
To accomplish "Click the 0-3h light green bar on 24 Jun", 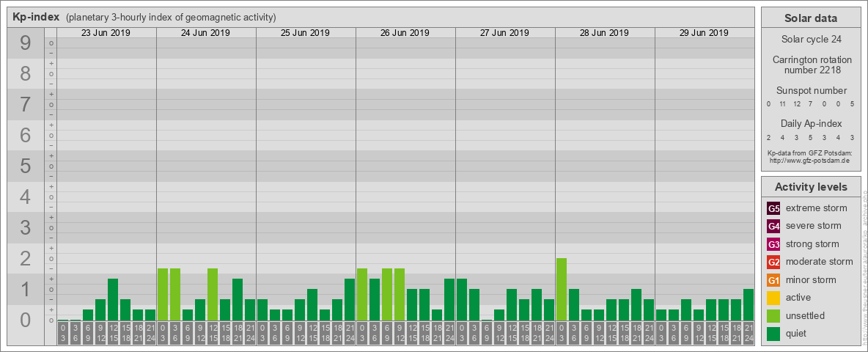I will coord(163,295).
